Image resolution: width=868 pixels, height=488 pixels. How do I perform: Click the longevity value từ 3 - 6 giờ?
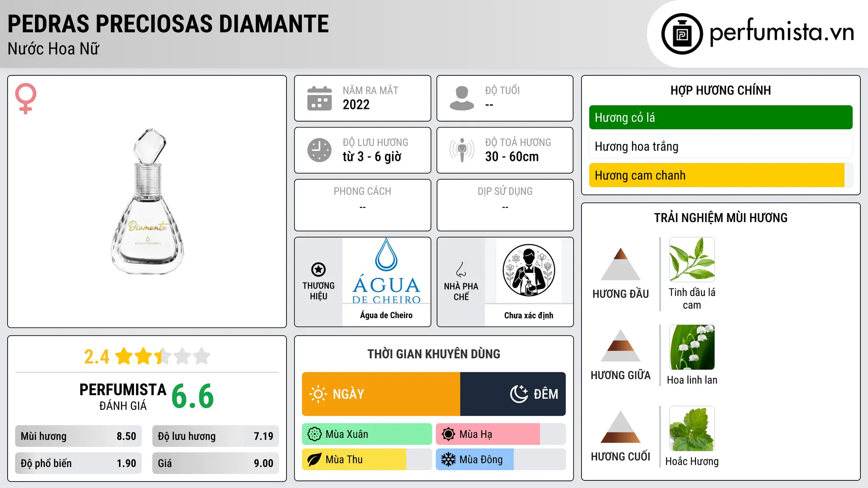(x=372, y=157)
